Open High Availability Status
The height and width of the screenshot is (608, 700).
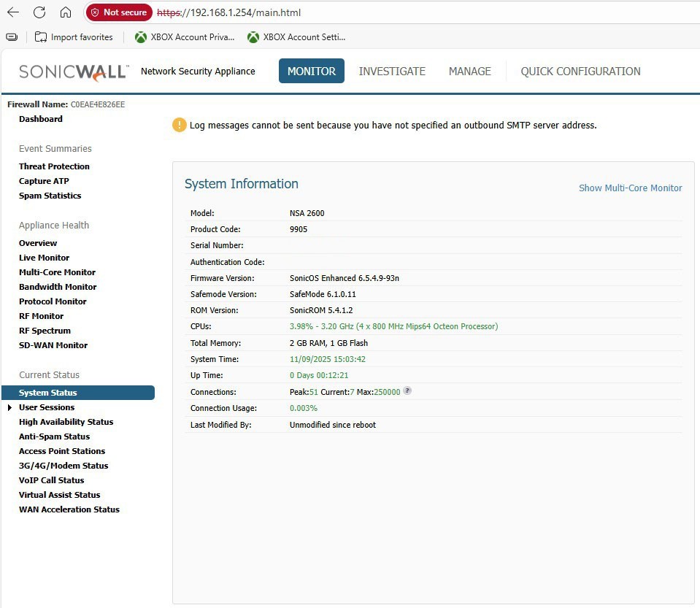(66, 422)
